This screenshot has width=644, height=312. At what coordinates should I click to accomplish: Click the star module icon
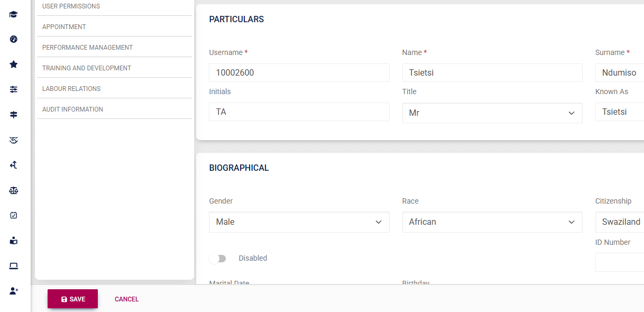pyautogui.click(x=13, y=64)
